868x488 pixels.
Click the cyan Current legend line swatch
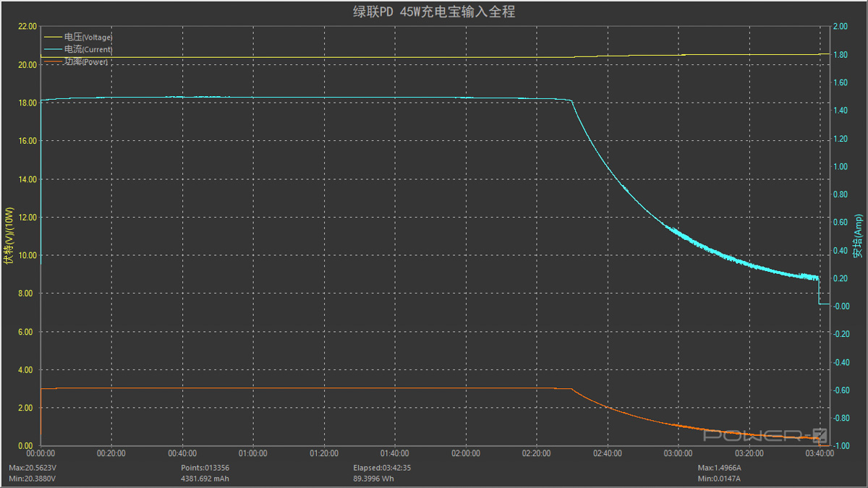pyautogui.click(x=54, y=49)
